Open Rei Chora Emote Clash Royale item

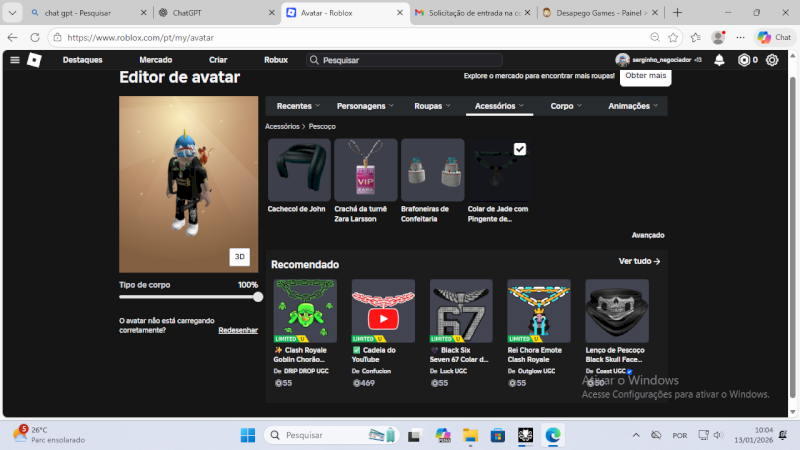(539, 311)
